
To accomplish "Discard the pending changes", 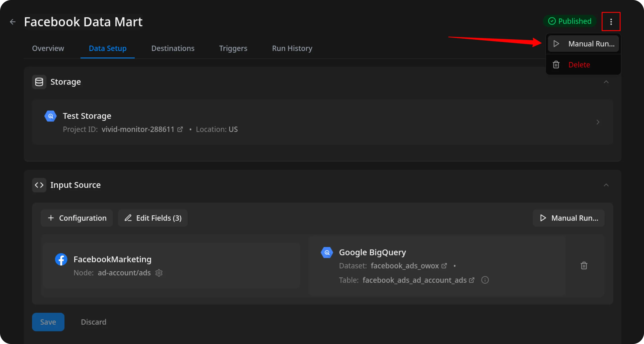I will [x=94, y=322].
